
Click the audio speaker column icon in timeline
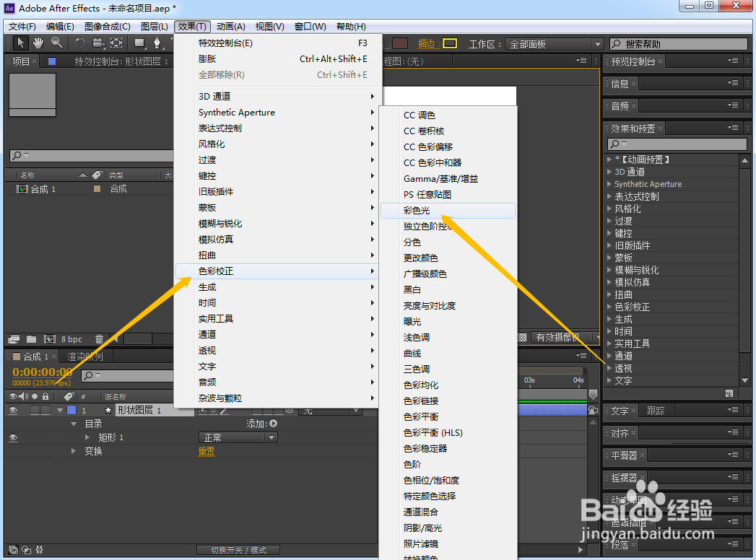(23, 396)
